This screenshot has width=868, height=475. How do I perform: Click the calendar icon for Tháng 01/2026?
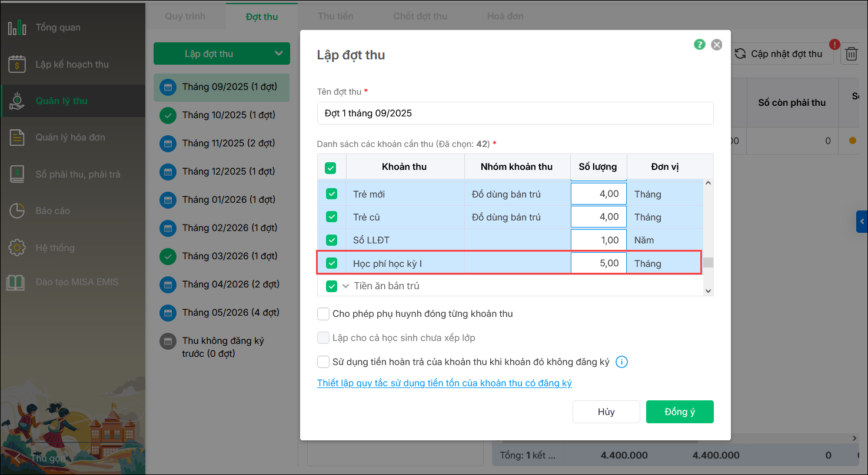[x=168, y=200]
